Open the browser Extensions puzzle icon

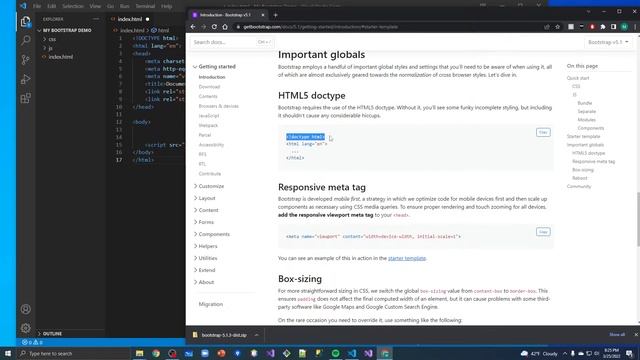tap(603, 27)
